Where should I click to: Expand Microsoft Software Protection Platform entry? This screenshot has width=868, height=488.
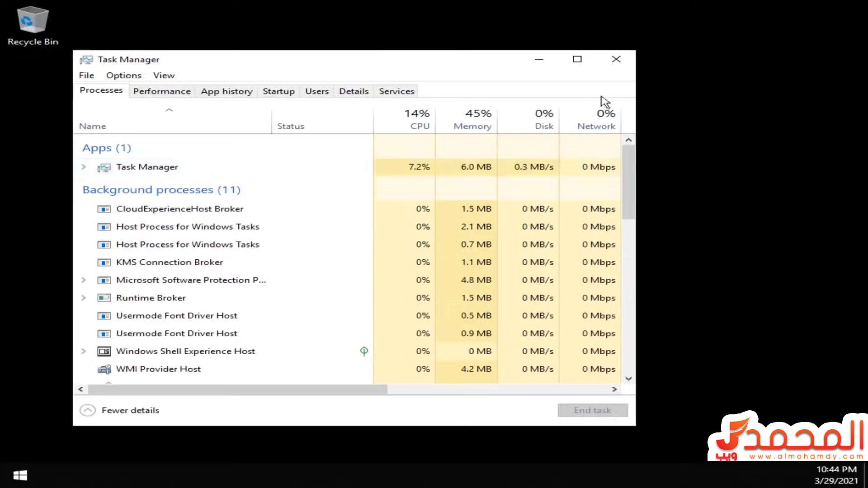pyautogui.click(x=84, y=280)
